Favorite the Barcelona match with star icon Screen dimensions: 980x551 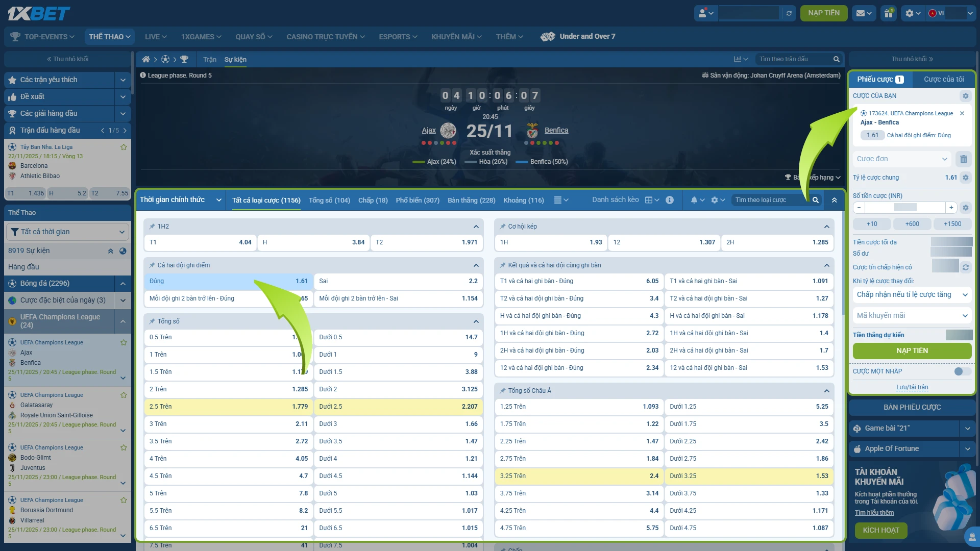point(124,147)
